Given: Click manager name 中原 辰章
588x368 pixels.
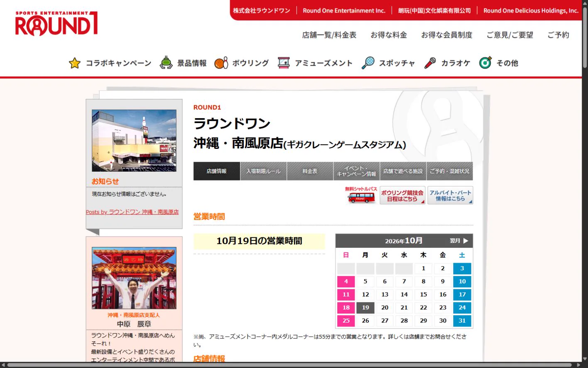Looking at the screenshot, I should (134, 324).
